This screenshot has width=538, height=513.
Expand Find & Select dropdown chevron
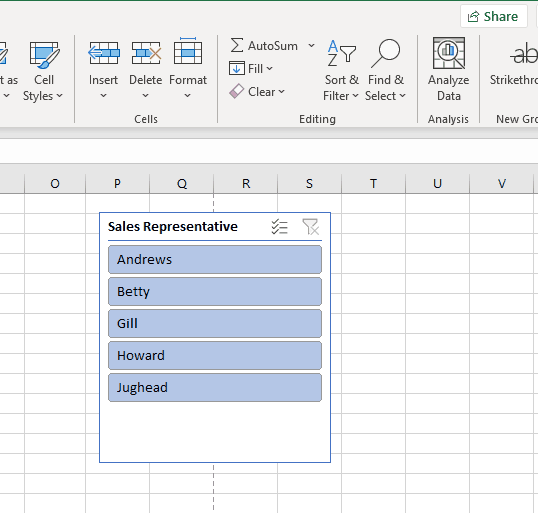pyautogui.click(x=402, y=96)
